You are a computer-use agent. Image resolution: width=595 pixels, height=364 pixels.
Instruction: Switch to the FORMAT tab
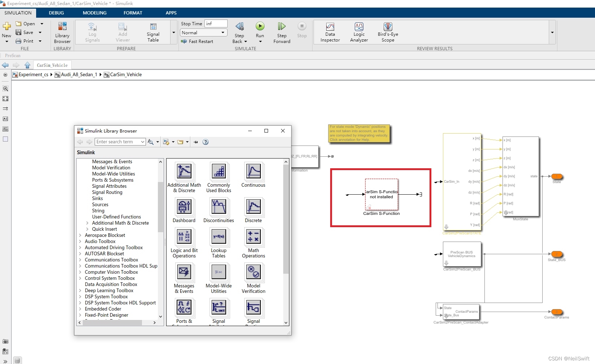tap(133, 13)
